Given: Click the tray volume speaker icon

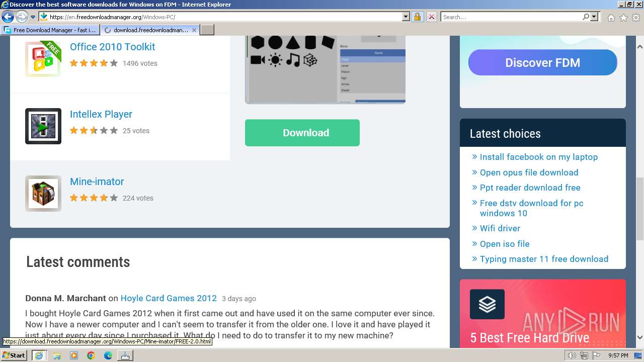Looking at the screenshot, I should coord(572,355).
